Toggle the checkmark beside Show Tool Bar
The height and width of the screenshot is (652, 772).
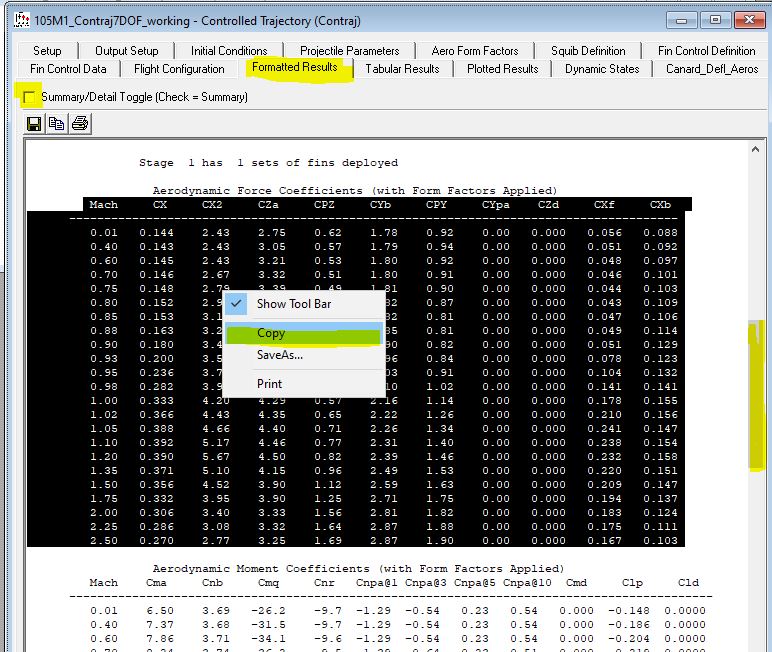pos(237,303)
